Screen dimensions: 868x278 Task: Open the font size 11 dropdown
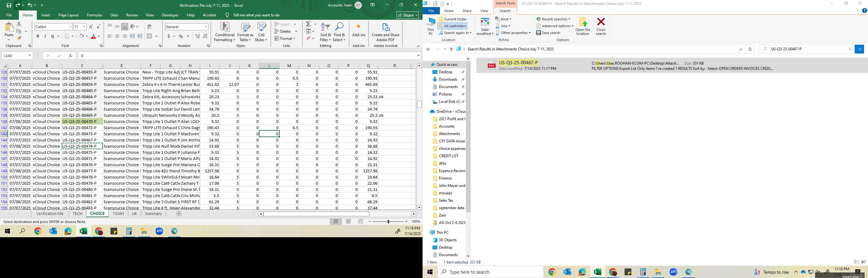pos(84,27)
